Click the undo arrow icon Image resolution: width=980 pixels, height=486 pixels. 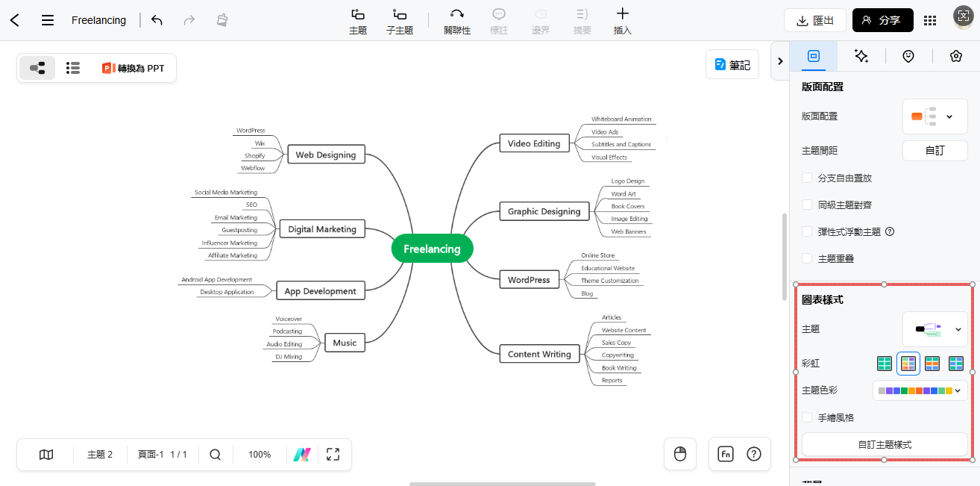click(157, 20)
